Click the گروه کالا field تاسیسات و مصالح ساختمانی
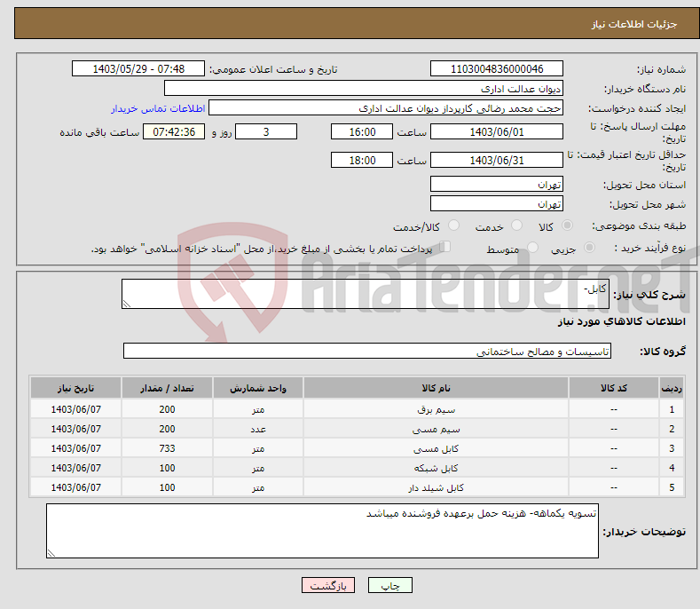Screen dimensions: 700x609 [367, 352]
